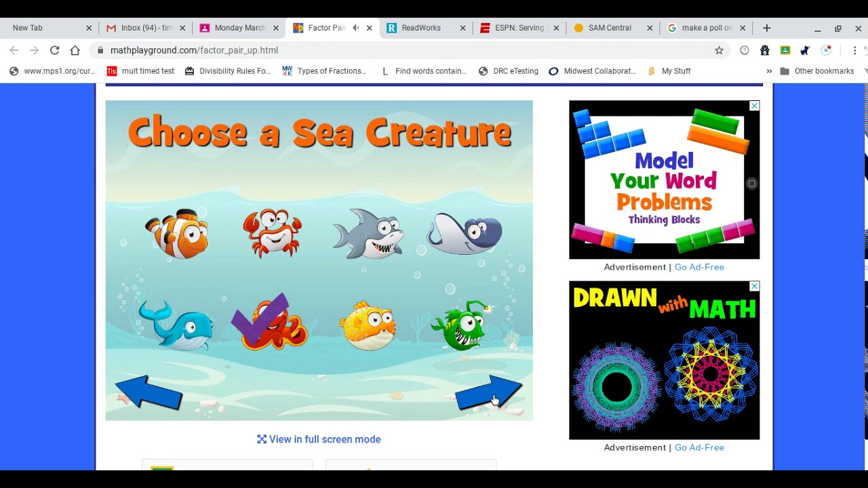Click the question mark extension icon
The width and height of the screenshot is (868, 488).
pyautogui.click(x=745, y=50)
